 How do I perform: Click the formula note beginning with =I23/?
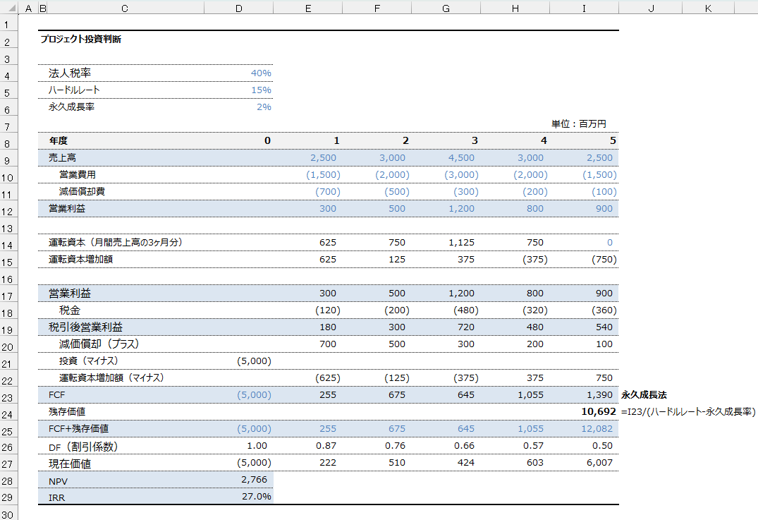click(x=688, y=412)
